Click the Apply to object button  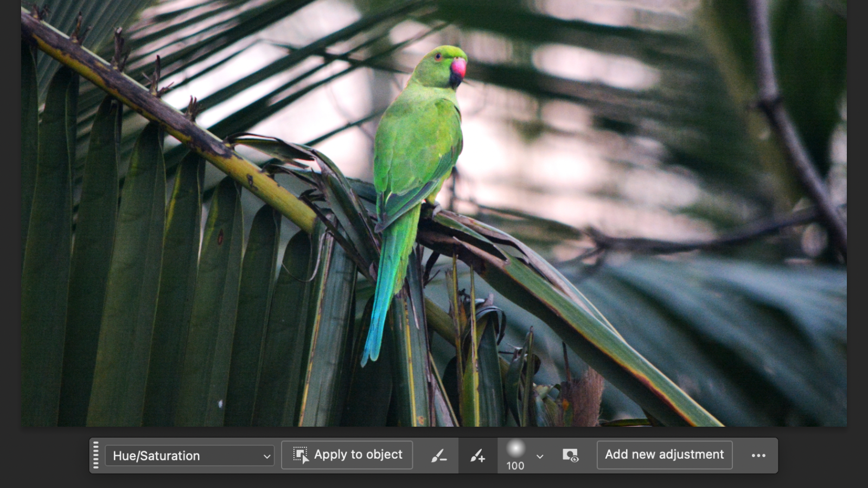point(347,454)
